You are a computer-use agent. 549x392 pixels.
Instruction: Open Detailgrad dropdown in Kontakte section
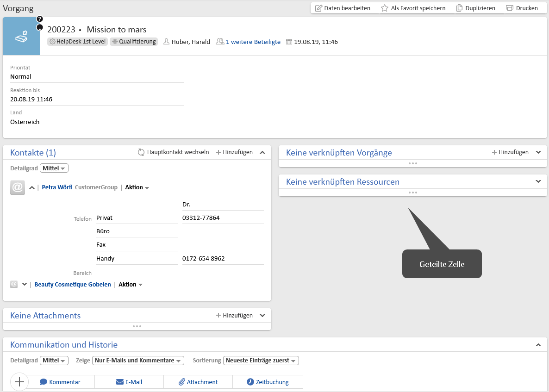(54, 168)
